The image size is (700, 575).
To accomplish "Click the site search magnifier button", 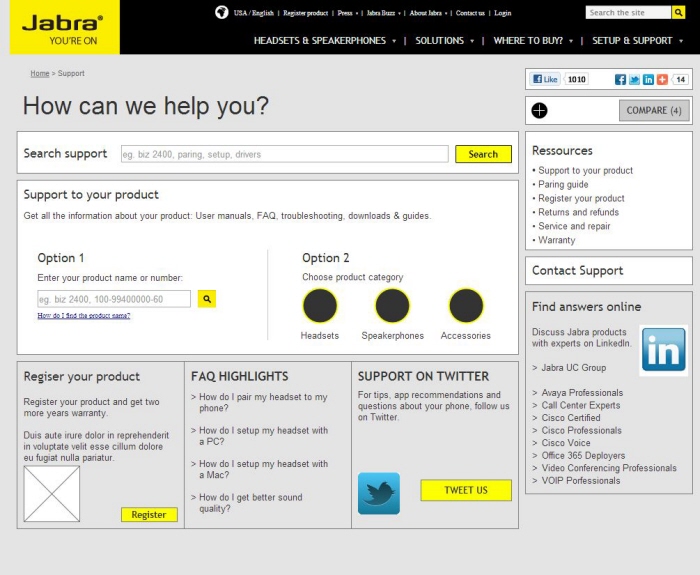I will [x=678, y=12].
